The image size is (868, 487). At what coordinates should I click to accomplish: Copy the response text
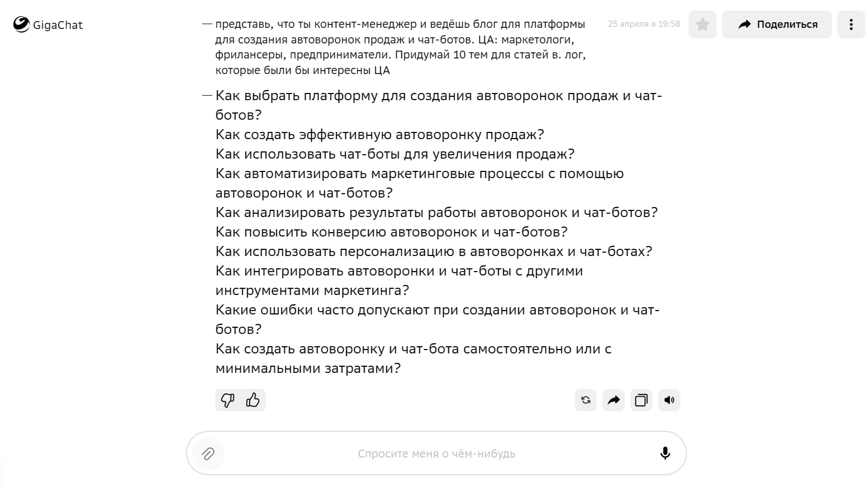(x=641, y=400)
